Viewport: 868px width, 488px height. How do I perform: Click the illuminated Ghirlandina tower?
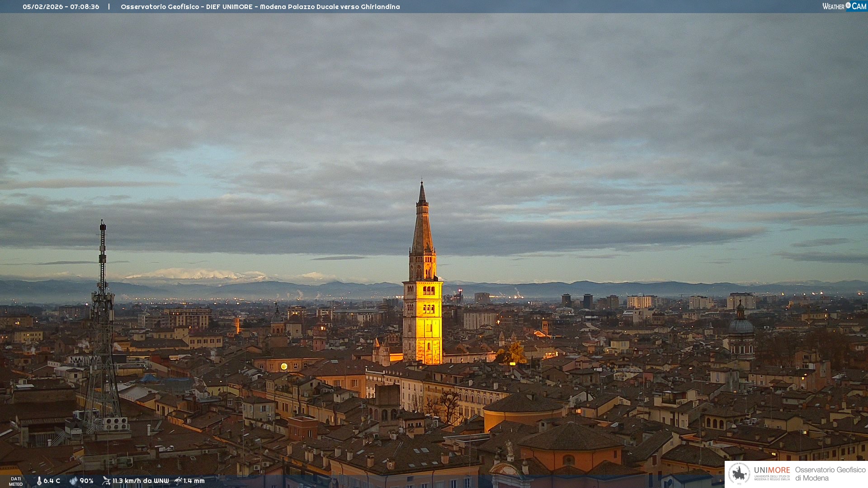pyautogui.click(x=423, y=312)
